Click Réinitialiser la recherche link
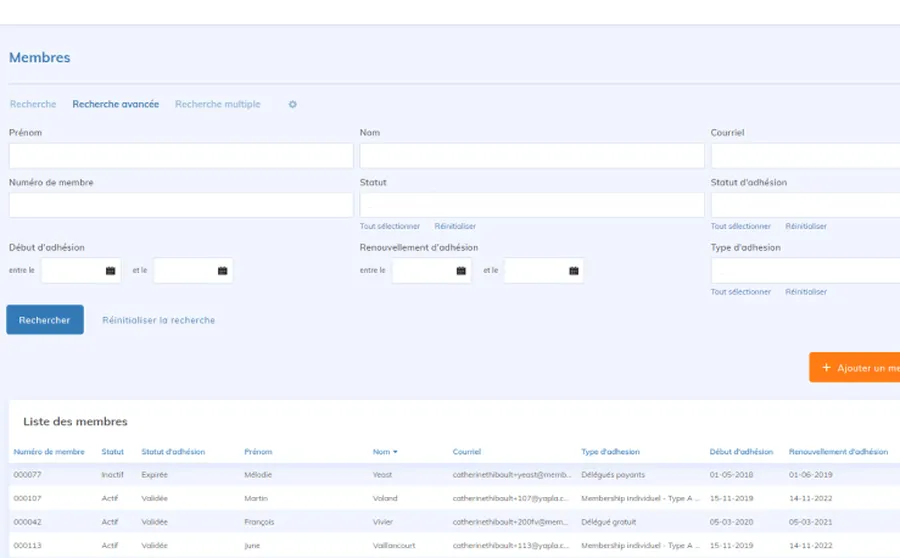This screenshot has width=900, height=558. point(158,321)
